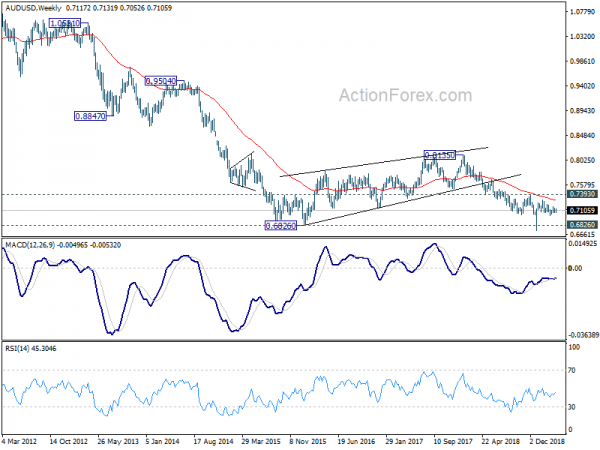Select the 0.81350 peak label
600x450 pixels.
coord(440,155)
